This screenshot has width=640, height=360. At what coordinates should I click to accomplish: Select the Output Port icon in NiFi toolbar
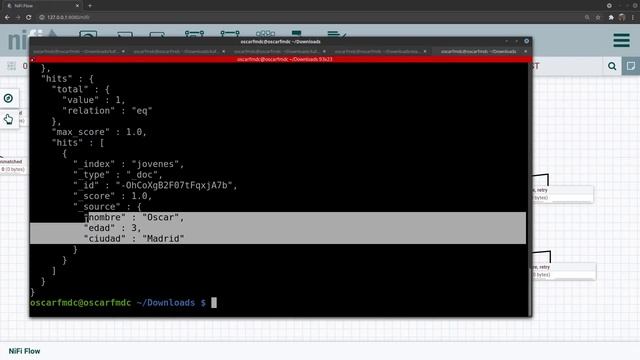pyautogui.click(x=157, y=33)
